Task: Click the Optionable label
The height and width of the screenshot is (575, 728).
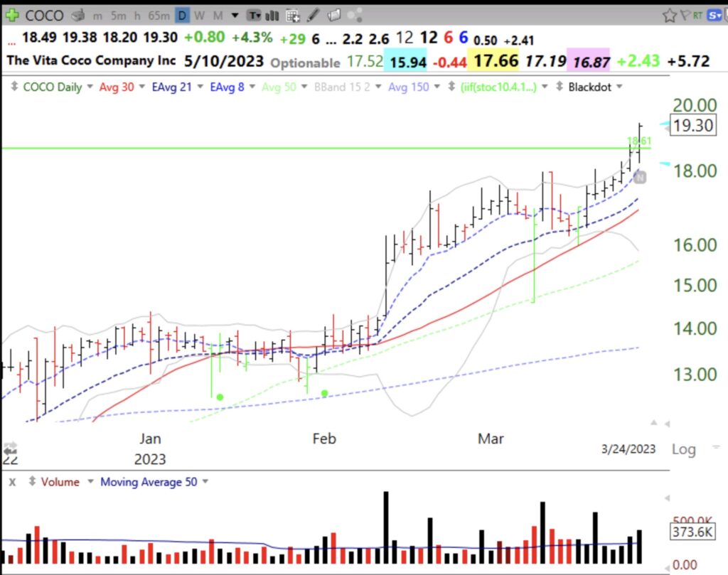Action: coord(305,63)
